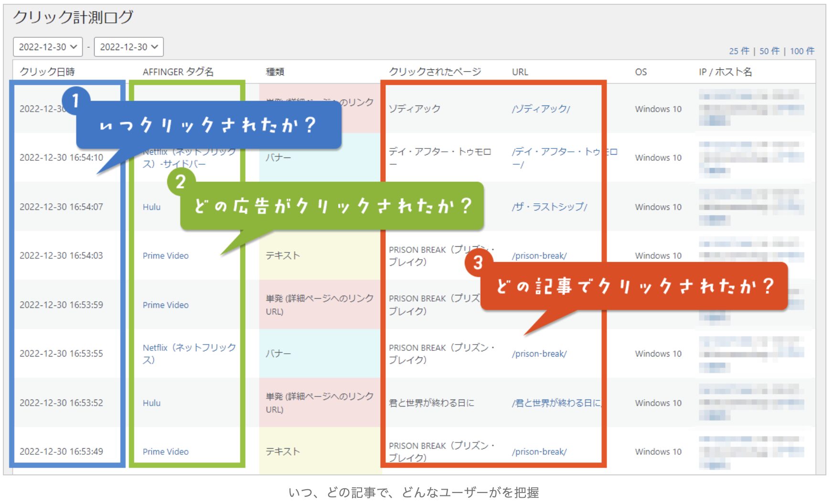Viewport: 834px width, 504px height.
Task: Select timestamp 2022-12-30 16:54:03
Action: [x=61, y=255]
